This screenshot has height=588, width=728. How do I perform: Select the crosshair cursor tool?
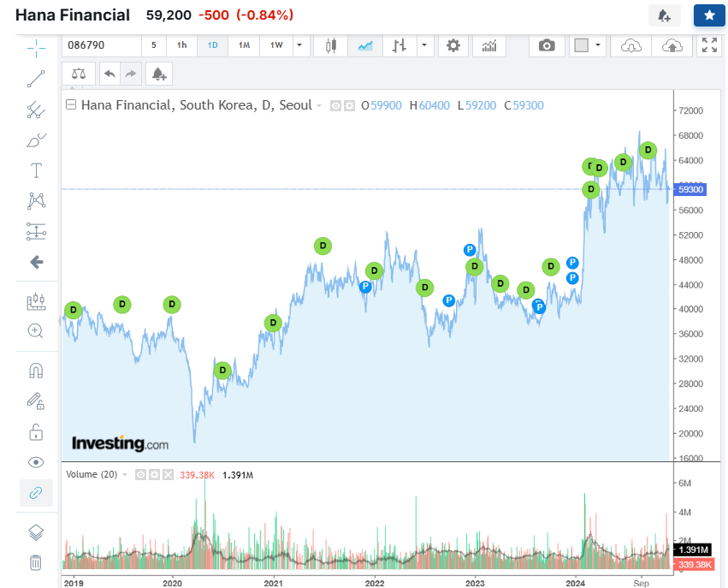(x=36, y=48)
